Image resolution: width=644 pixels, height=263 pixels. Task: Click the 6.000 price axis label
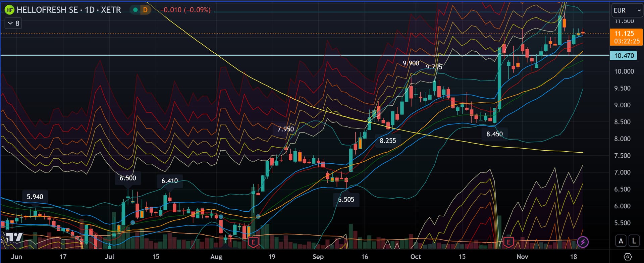click(x=622, y=206)
